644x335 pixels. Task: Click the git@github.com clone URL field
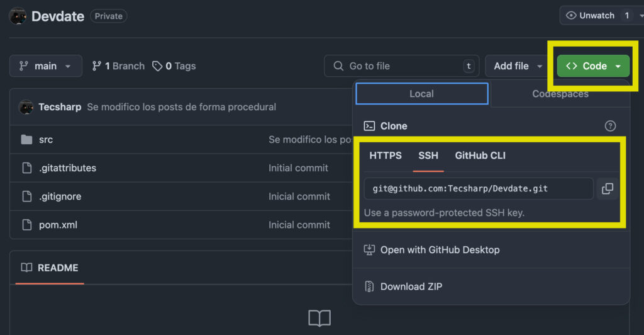[x=479, y=189]
